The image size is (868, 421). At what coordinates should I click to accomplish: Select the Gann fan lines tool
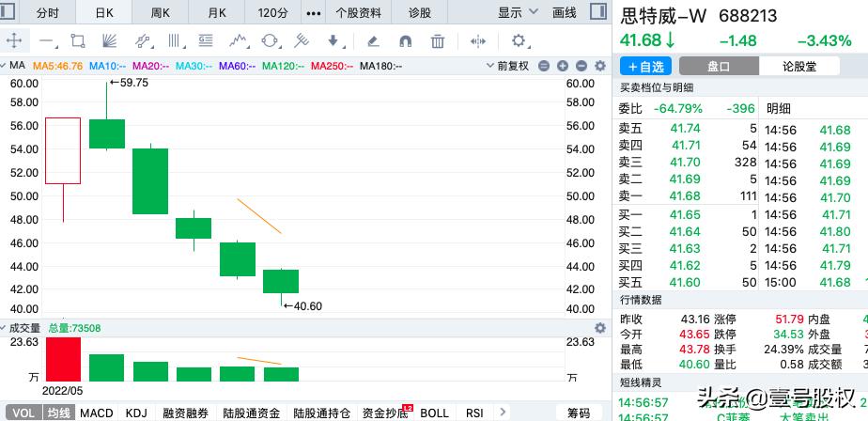coord(110,40)
